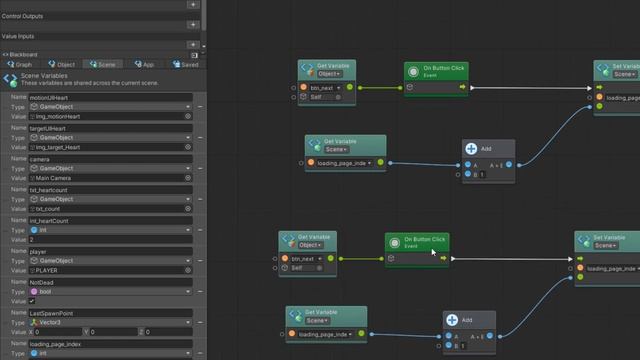The image size is (640, 360).
Task: Open the targetUIHeart type dropdown
Action: (x=110, y=138)
